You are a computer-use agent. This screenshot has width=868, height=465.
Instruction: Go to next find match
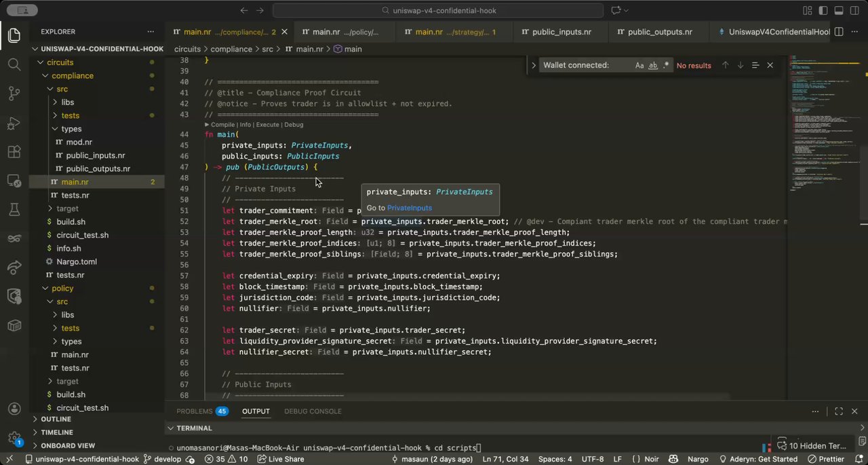pyautogui.click(x=740, y=65)
